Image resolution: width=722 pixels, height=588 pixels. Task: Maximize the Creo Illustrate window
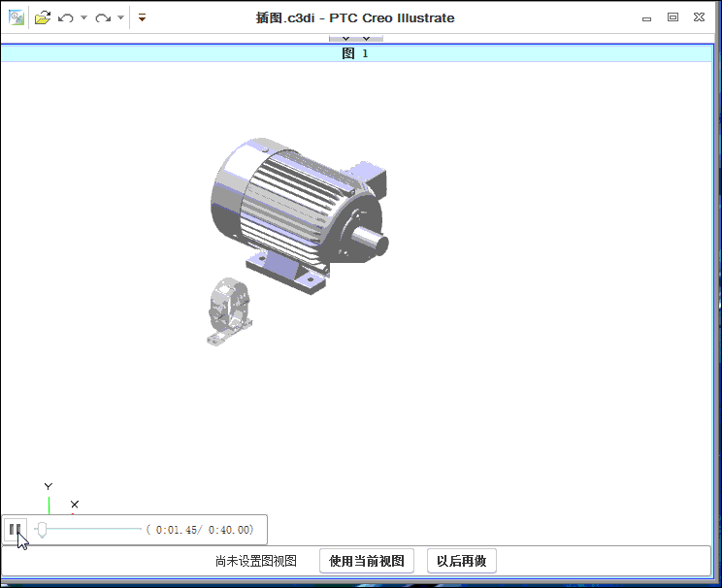tap(673, 17)
